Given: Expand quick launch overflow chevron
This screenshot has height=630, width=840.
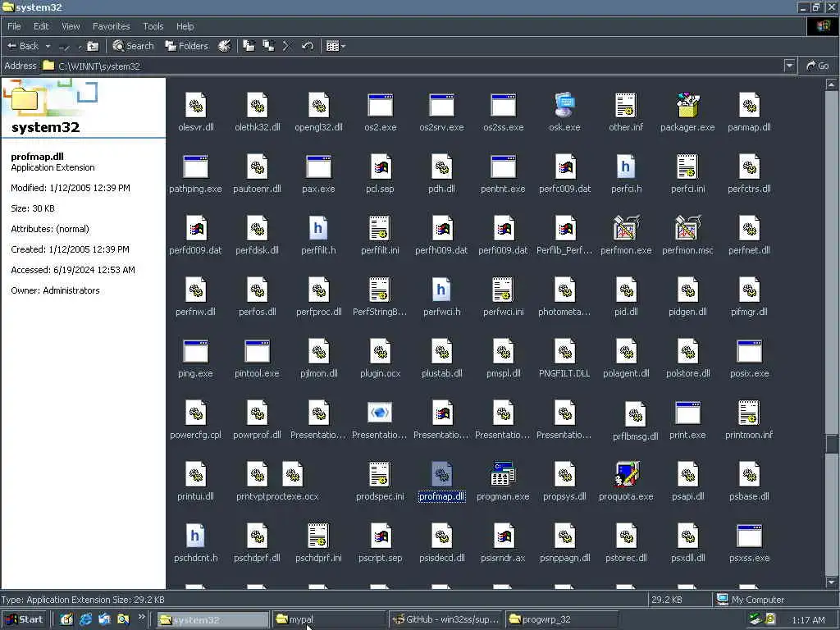Looking at the screenshot, I should pyautogui.click(x=141, y=618).
